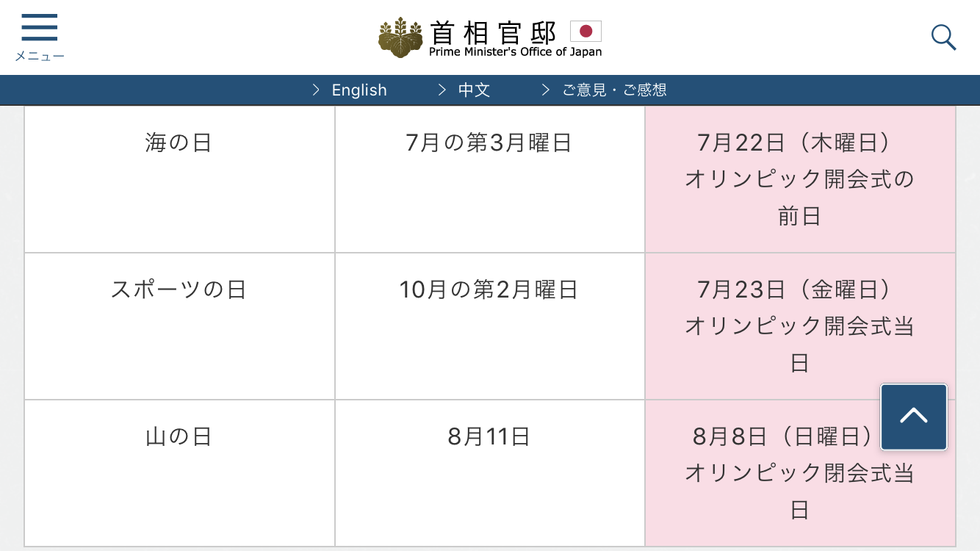Click the chevron arrow before 中文

click(x=442, y=90)
